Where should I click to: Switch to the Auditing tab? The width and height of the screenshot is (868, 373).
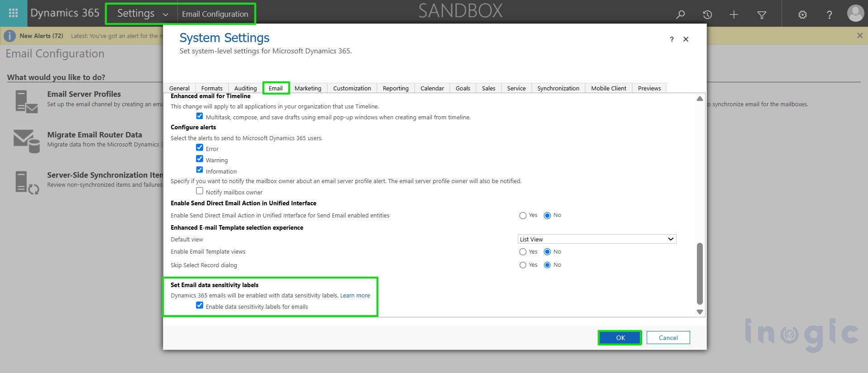245,88
